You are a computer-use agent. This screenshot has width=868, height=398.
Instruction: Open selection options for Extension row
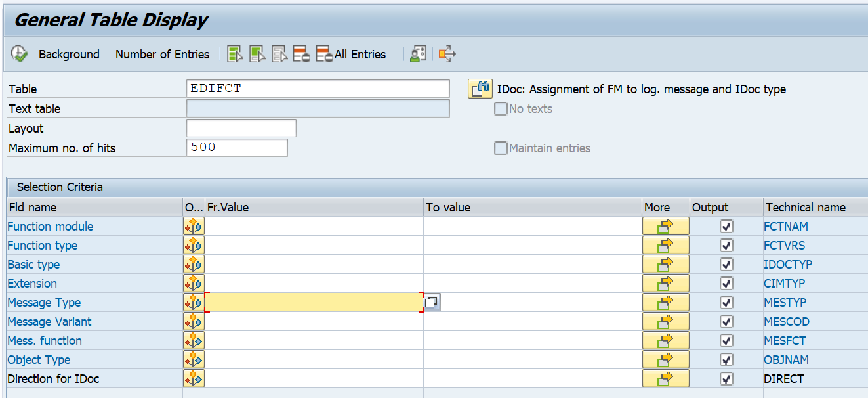coord(194,283)
